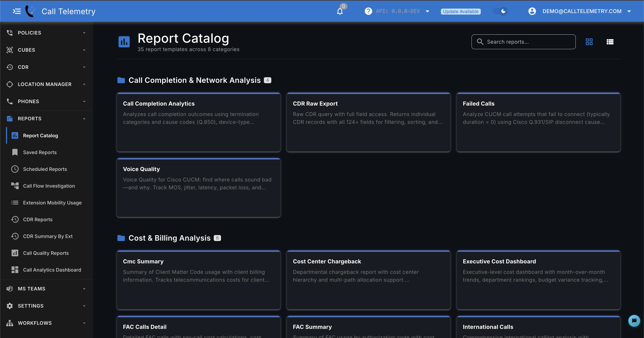644x338 pixels.
Task: Click the user account avatar icon
Action: [532, 11]
